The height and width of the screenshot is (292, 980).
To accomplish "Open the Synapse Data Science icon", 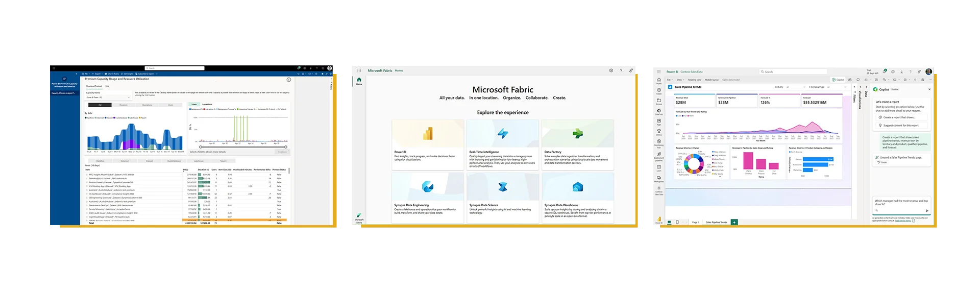I will [503, 187].
